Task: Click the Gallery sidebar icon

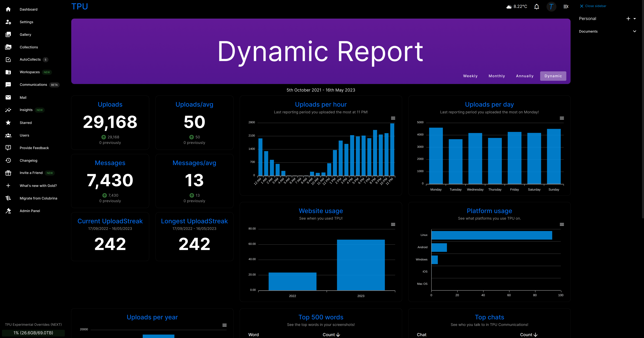Action: [8, 35]
